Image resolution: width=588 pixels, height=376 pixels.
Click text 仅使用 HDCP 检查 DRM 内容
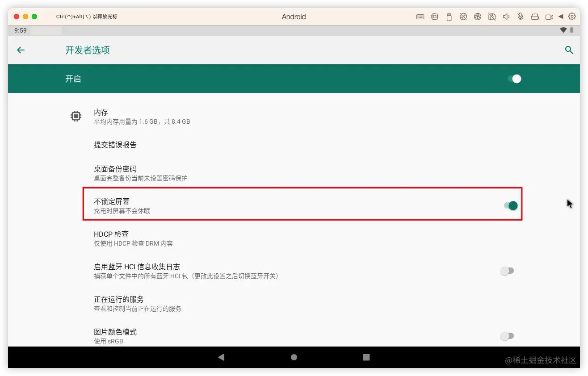(x=133, y=243)
